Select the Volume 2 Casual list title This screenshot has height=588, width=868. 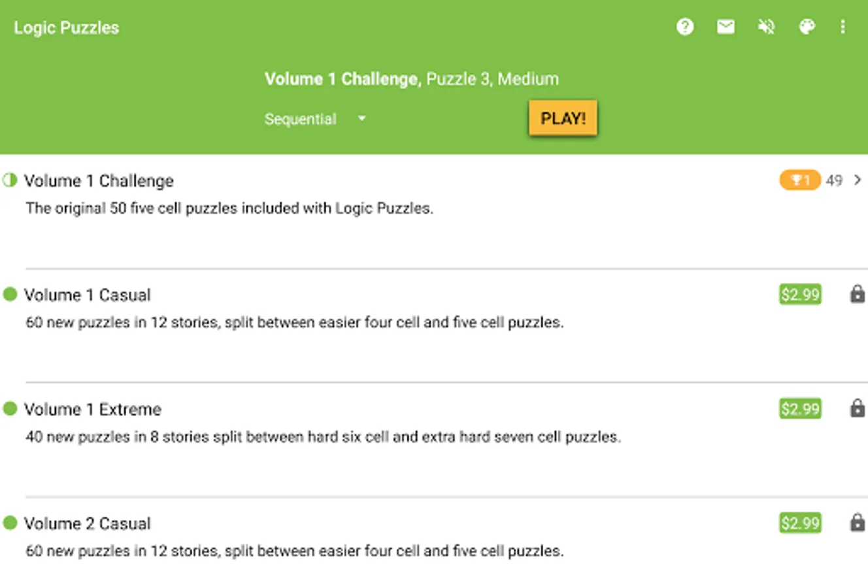click(x=88, y=523)
